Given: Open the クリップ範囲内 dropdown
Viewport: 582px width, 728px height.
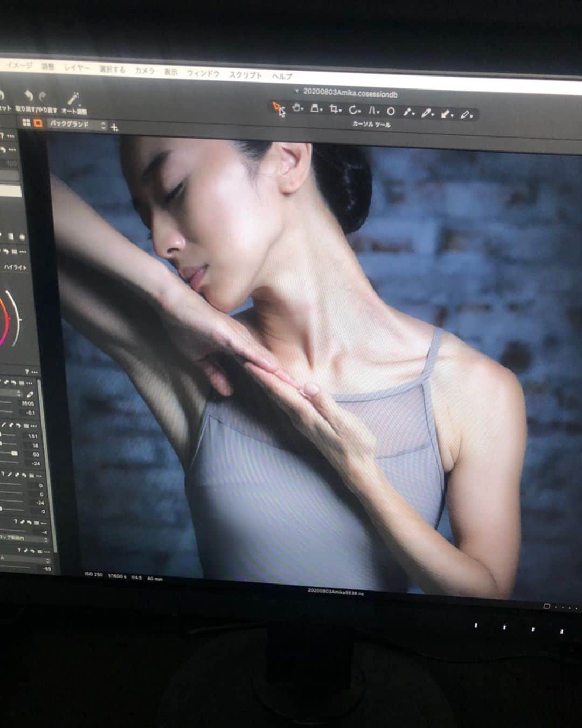Looking at the screenshot, I should coord(24,539).
